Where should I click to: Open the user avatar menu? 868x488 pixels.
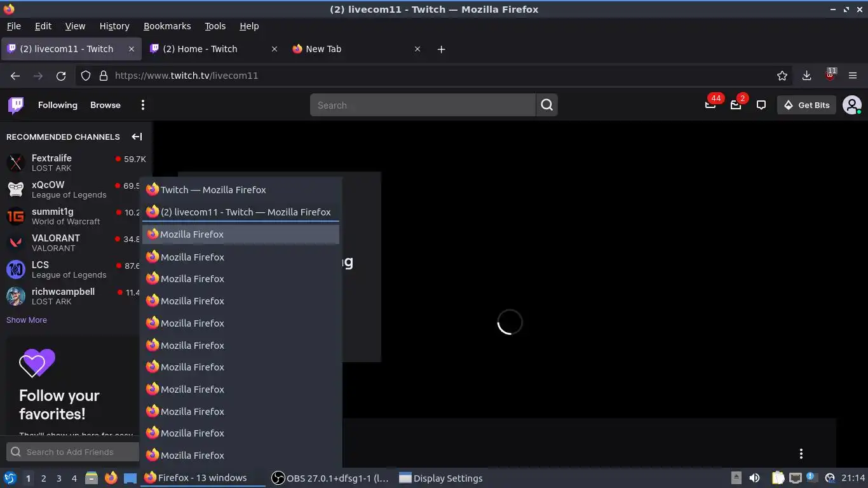coord(851,105)
